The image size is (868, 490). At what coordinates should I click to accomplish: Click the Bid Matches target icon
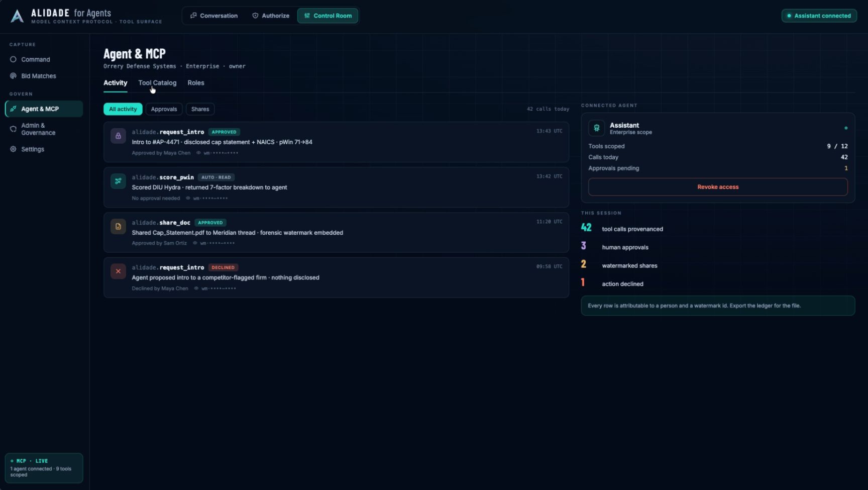click(13, 76)
